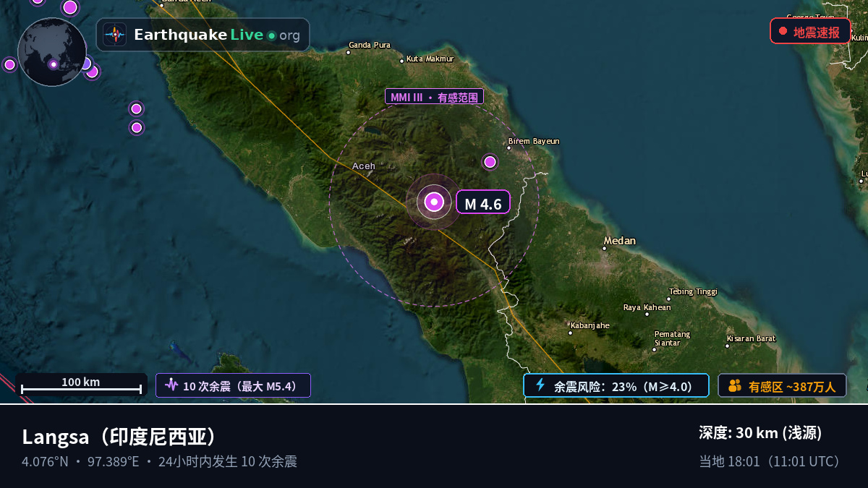Click the people icon in 有感区 badge

pyautogui.click(x=735, y=385)
